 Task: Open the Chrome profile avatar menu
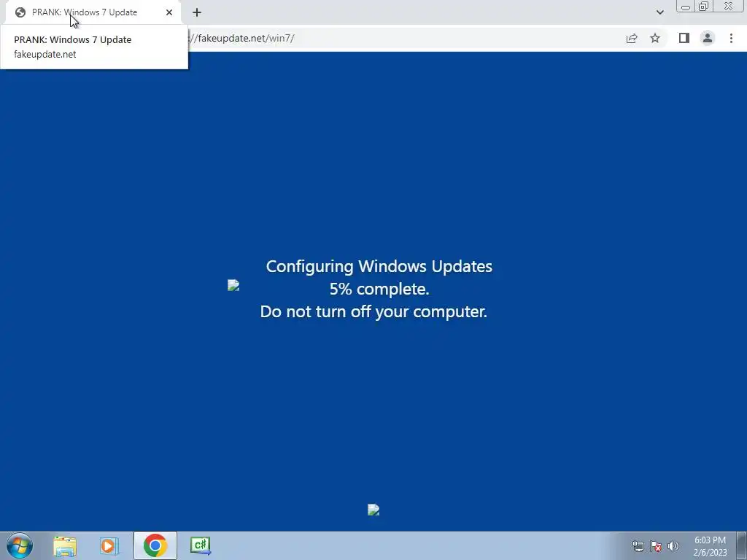[x=708, y=38]
